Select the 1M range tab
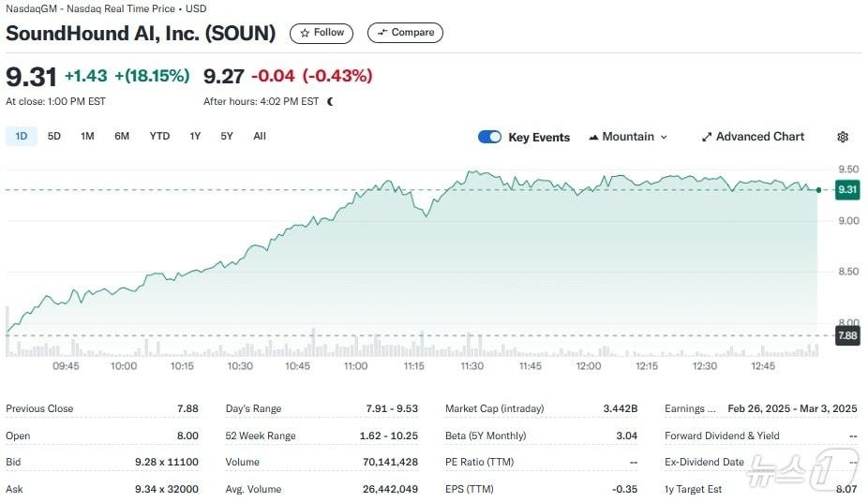 point(87,136)
